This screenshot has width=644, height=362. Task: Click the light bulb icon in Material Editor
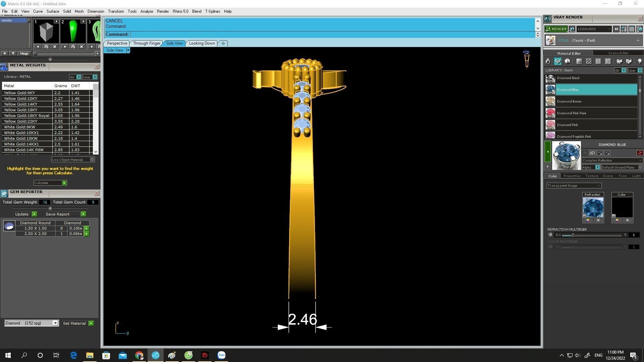(x=639, y=61)
